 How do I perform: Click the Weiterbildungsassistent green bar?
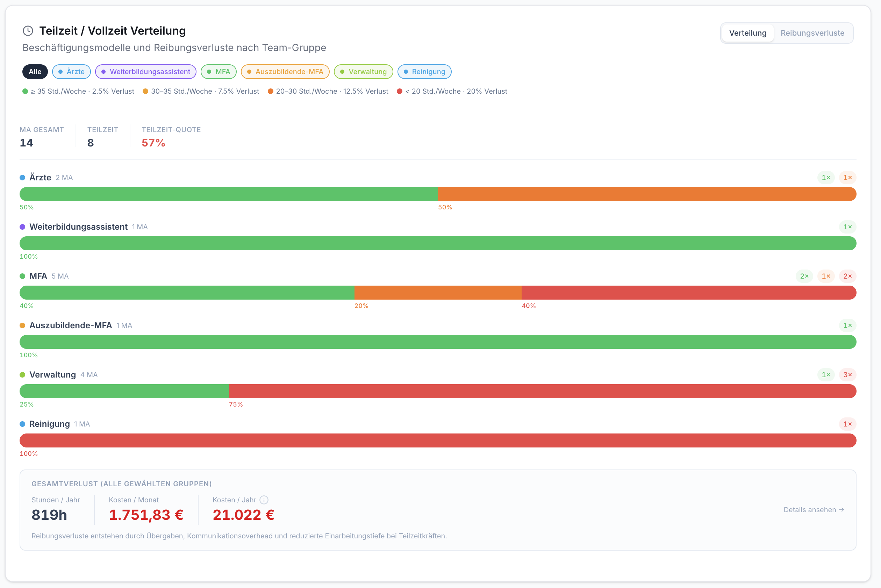(438, 243)
